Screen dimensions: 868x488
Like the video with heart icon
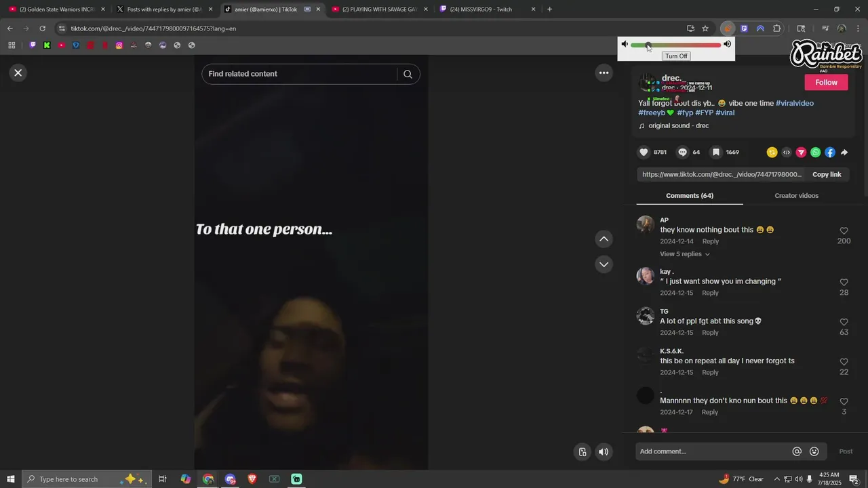click(x=644, y=152)
